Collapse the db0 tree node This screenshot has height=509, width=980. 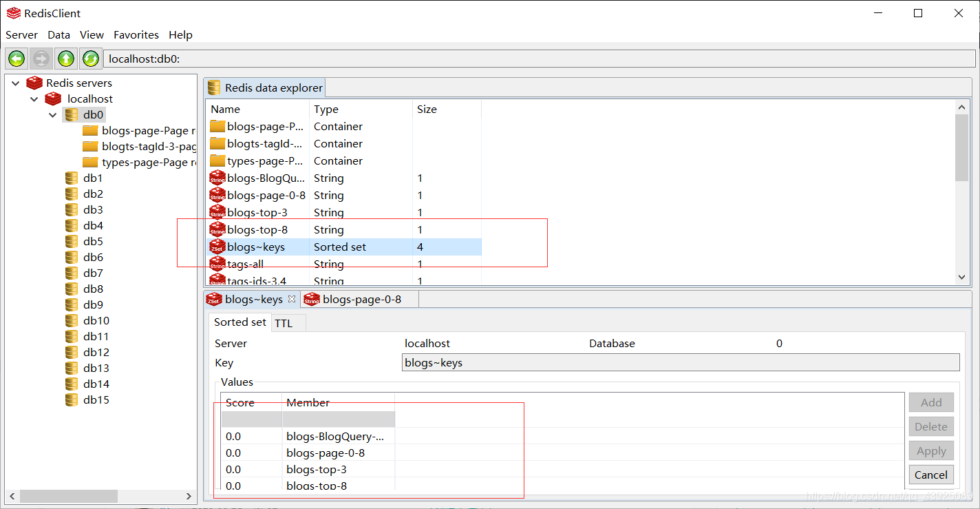pyautogui.click(x=52, y=115)
